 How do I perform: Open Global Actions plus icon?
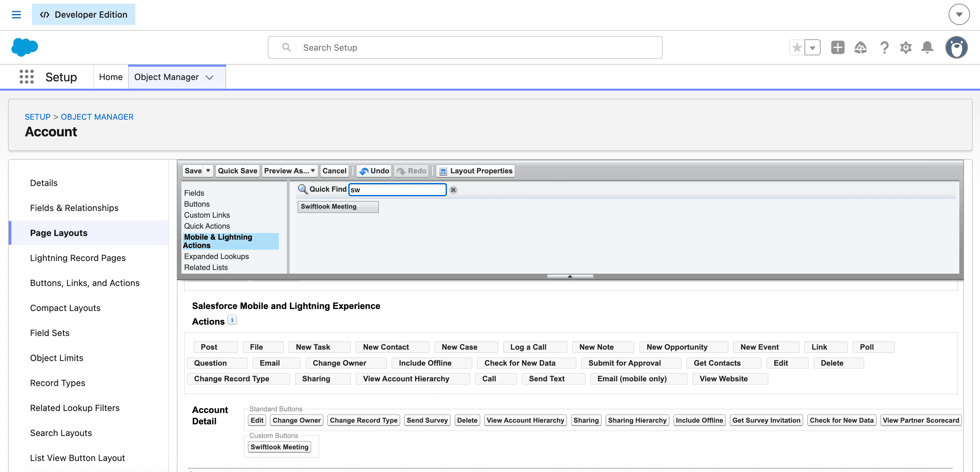pyautogui.click(x=838, y=48)
